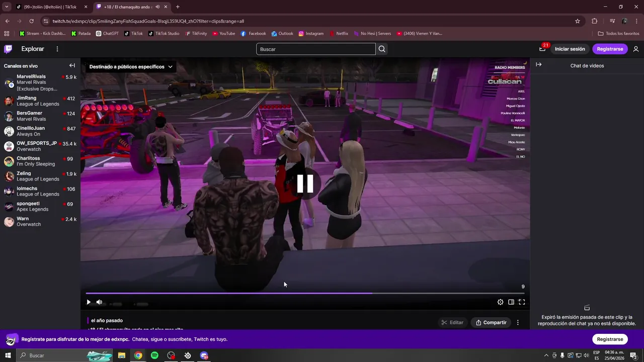
Task: Open OW_ESPORTS_JP Overwatch channel
Action: click(40, 146)
